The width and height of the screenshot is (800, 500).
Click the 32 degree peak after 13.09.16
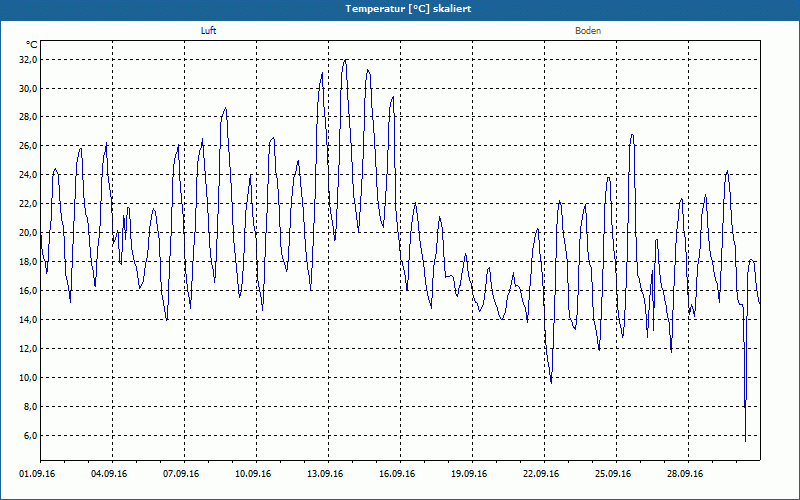[x=345, y=60]
